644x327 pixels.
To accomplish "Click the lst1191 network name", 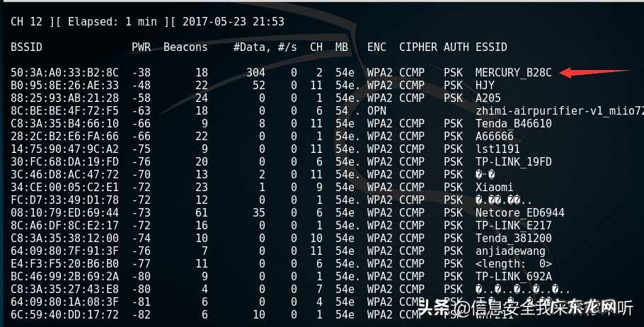I will 497,149.
